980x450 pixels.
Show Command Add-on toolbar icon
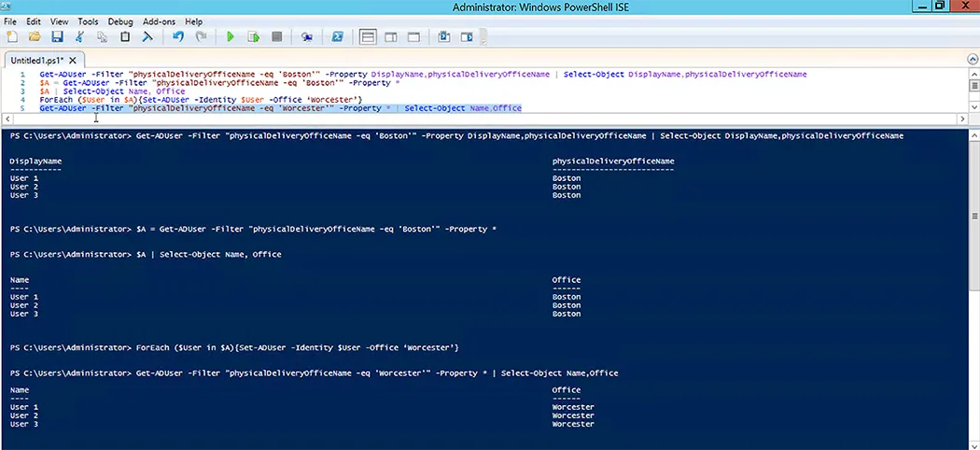(467, 36)
